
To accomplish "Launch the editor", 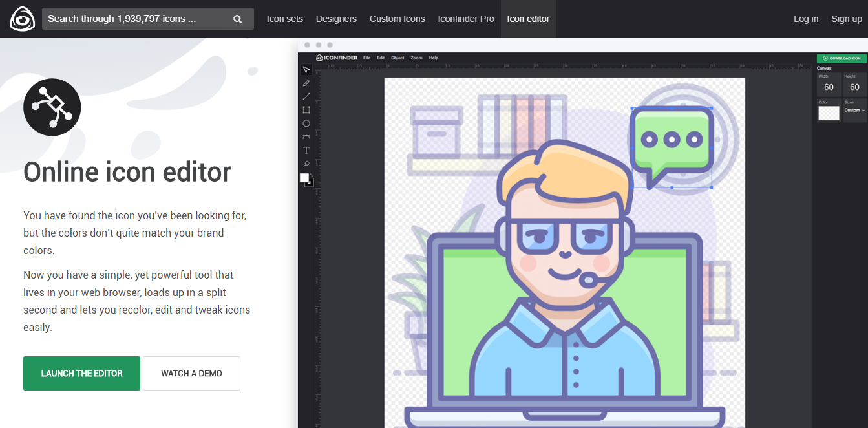I will 81,373.
